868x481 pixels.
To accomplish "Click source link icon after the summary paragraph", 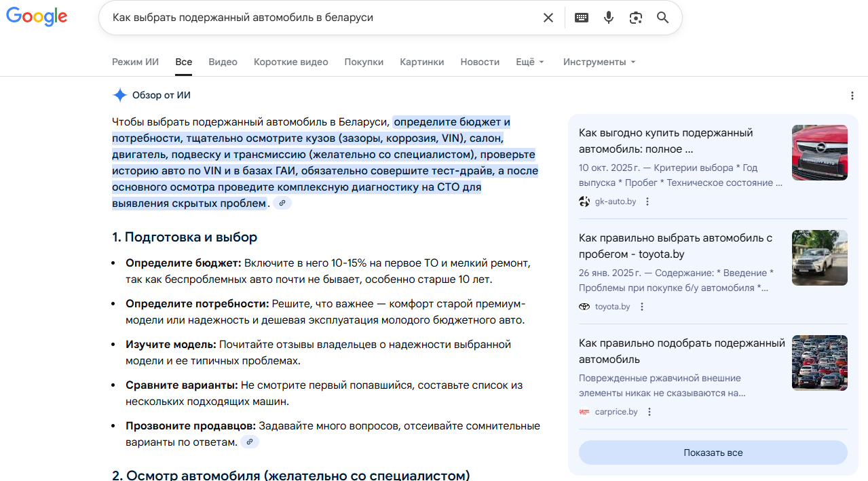I will (282, 203).
